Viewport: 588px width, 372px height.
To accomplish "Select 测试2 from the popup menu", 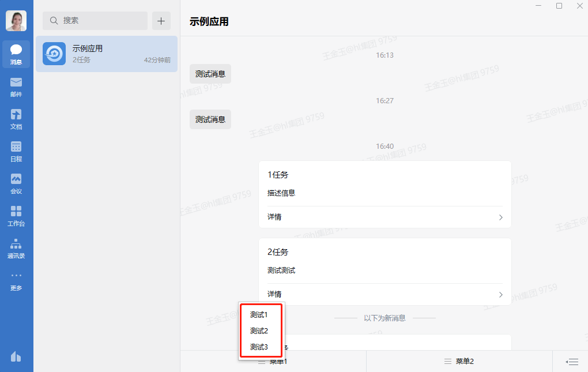I will tap(259, 331).
